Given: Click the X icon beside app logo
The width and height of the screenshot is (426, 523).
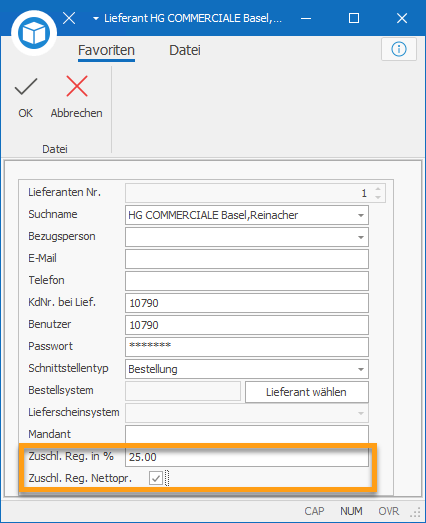Looking at the screenshot, I should click(69, 18).
